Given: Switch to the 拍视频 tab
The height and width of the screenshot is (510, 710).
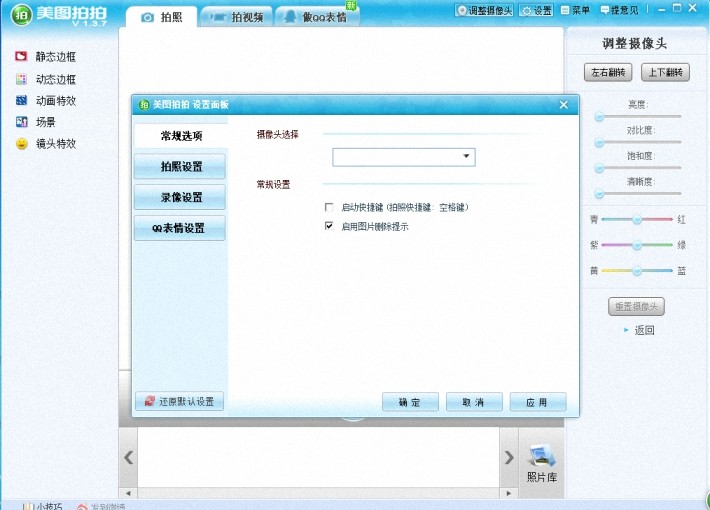Looking at the screenshot, I should coord(236,17).
